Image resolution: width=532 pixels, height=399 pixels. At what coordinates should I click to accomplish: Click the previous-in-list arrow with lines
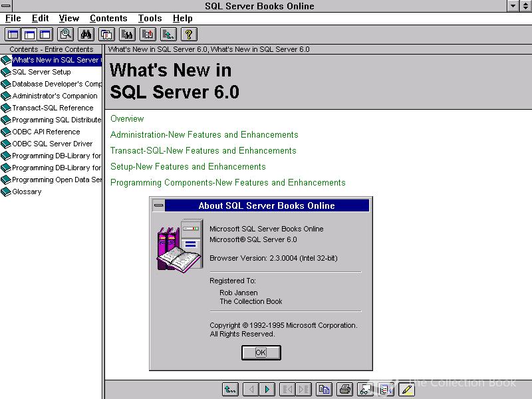pyautogui.click(x=287, y=389)
